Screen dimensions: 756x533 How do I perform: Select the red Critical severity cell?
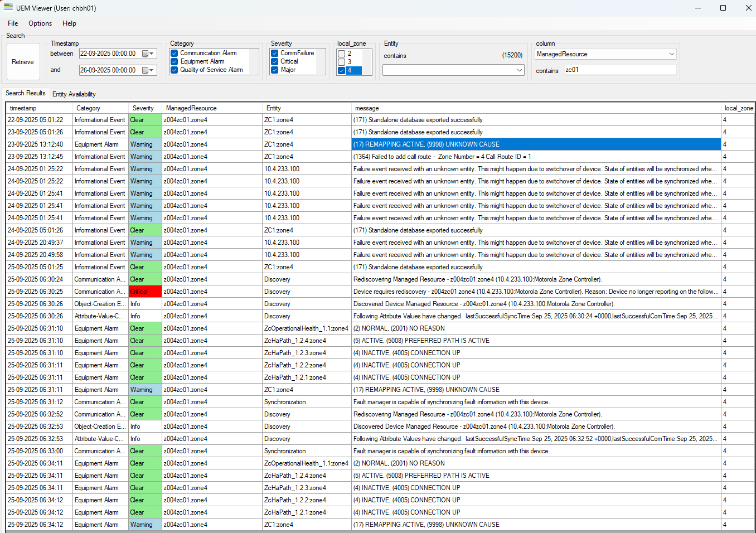click(145, 292)
